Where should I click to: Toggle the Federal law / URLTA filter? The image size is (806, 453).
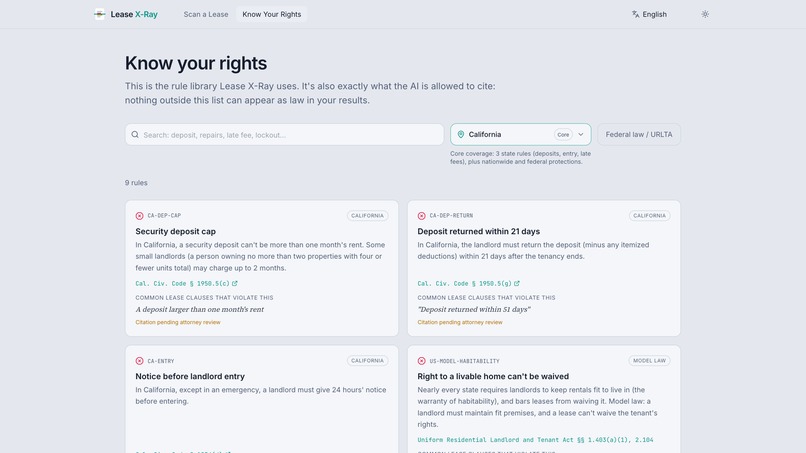point(639,135)
